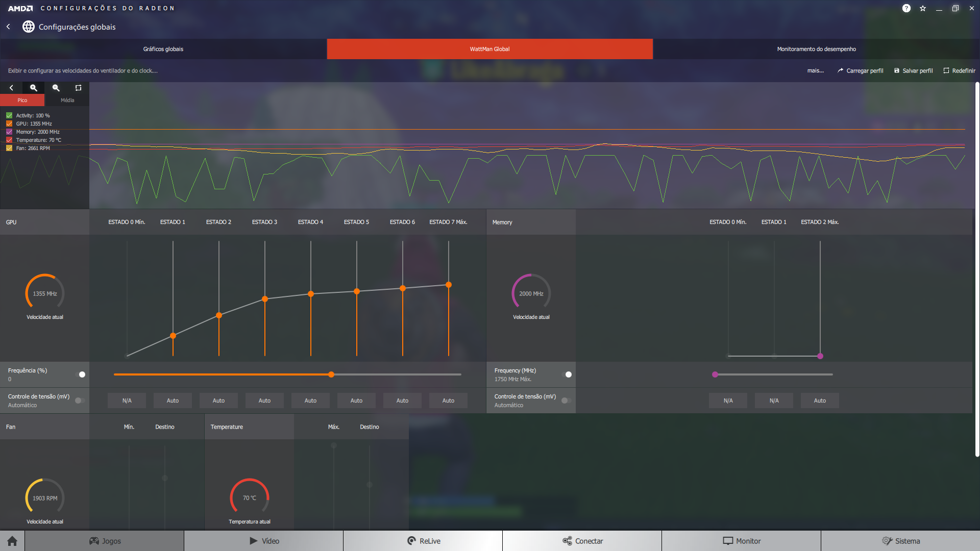The width and height of the screenshot is (980, 551).
Task: Click the GPU frequency percent slider handle
Action: pos(331,374)
